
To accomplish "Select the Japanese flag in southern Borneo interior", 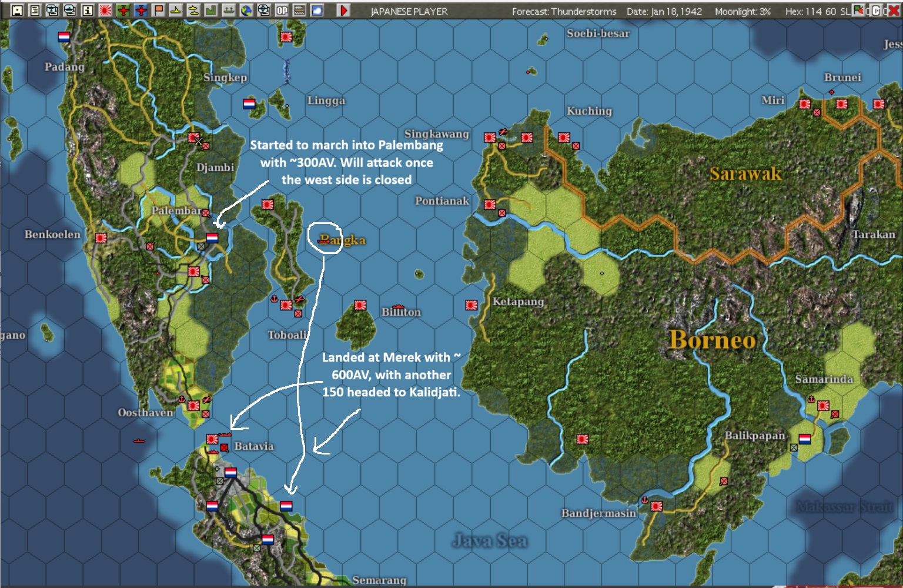I will point(583,439).
